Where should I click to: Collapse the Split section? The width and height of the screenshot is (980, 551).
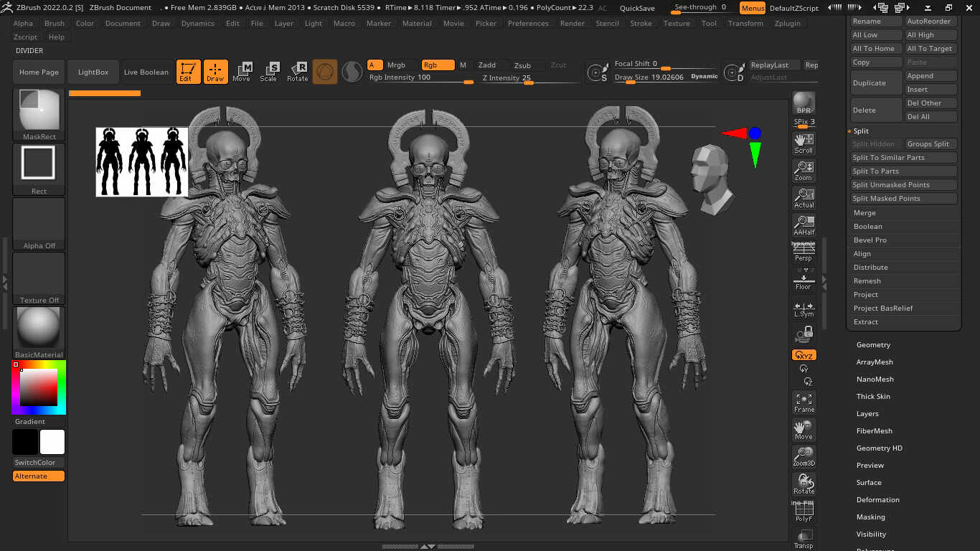[861, 131]
